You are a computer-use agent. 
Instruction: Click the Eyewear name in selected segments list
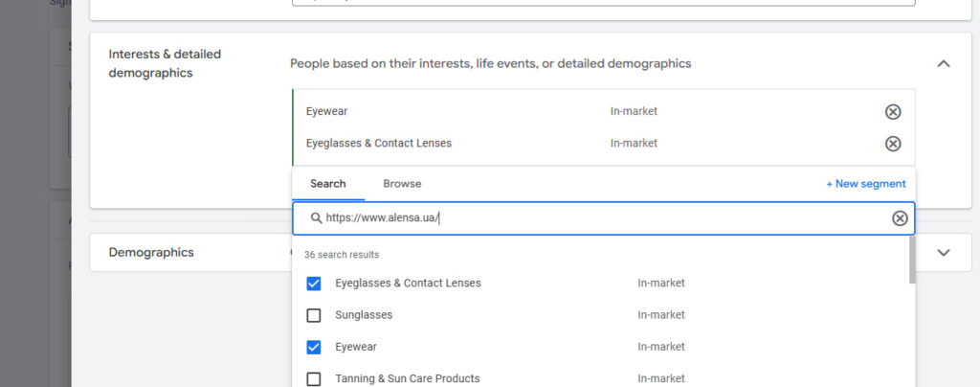click(326, 112)
